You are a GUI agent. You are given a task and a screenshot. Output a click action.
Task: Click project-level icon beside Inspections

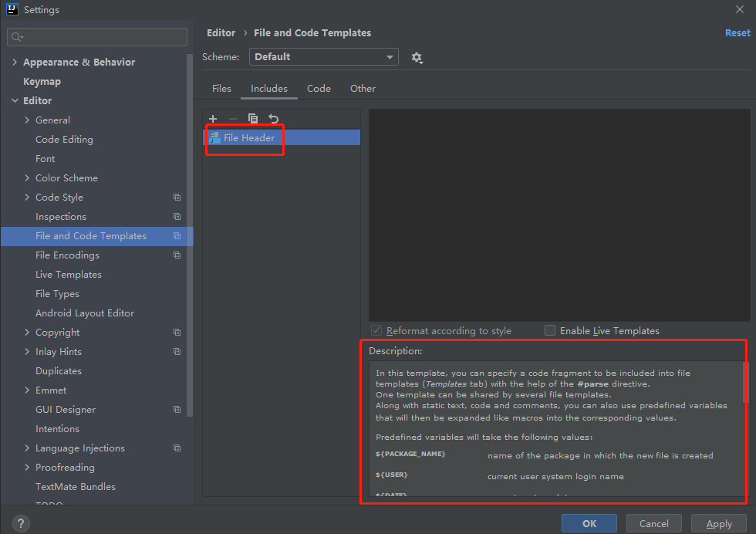click(x=177, y=217)
